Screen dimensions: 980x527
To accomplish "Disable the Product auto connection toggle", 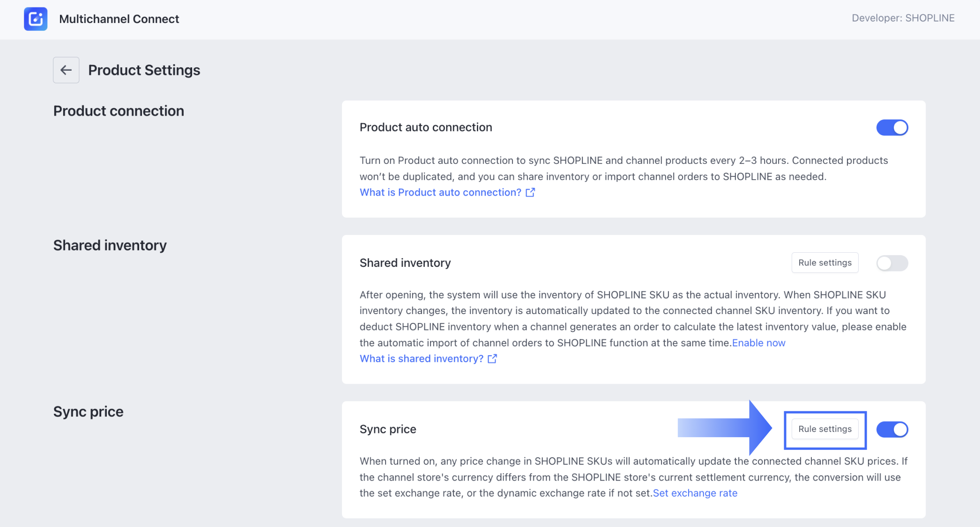I will point(892,127).
